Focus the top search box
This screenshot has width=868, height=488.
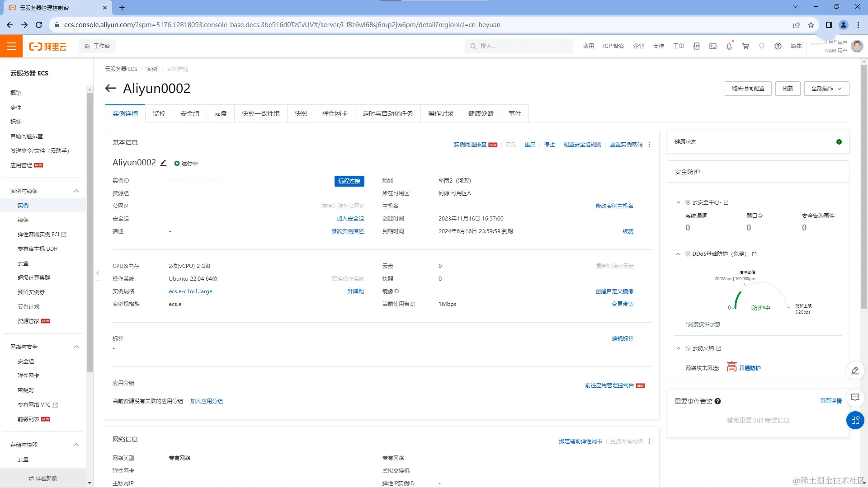tap(519, 46)
